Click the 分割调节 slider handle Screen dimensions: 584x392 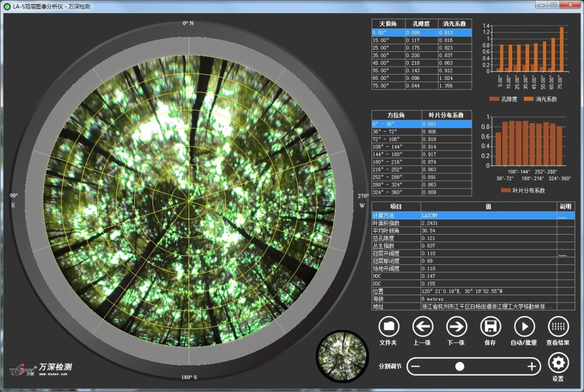[x=460, y=366]
